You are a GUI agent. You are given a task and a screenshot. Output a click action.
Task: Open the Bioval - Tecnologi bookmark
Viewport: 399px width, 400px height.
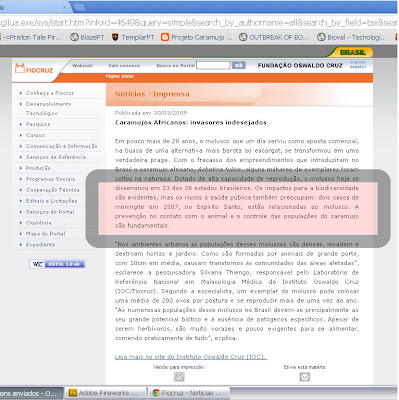pyautogui.click(x=352, y=37)
